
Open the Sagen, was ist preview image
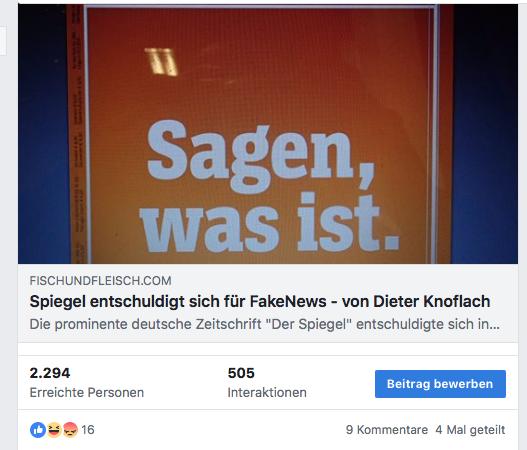point(268,134)
